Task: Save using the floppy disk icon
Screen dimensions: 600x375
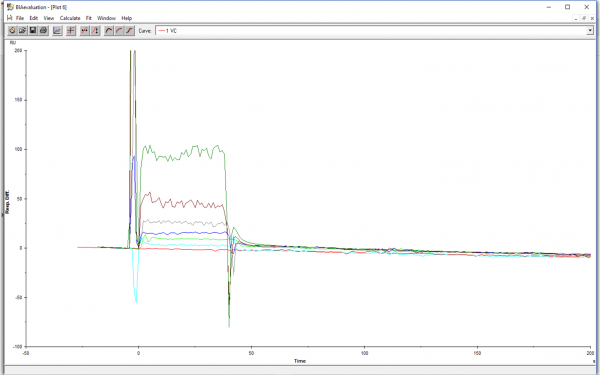Action: coord(33,30)
